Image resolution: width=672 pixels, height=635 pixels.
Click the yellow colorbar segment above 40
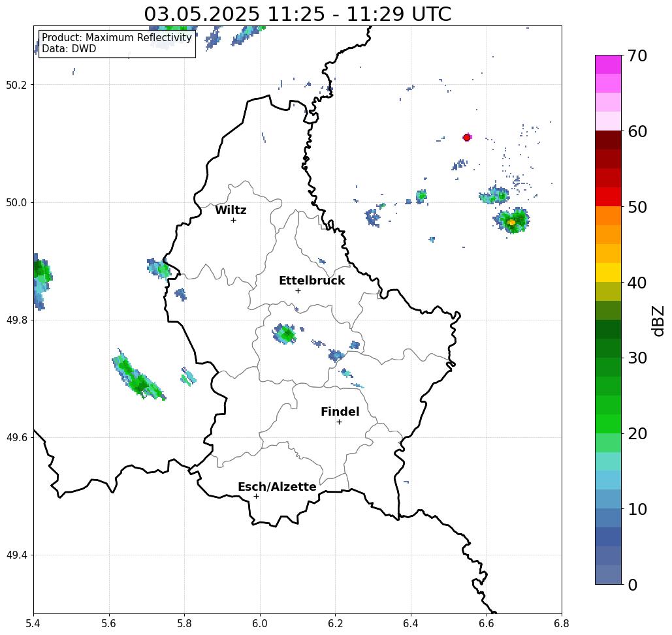tap(608, 272)
